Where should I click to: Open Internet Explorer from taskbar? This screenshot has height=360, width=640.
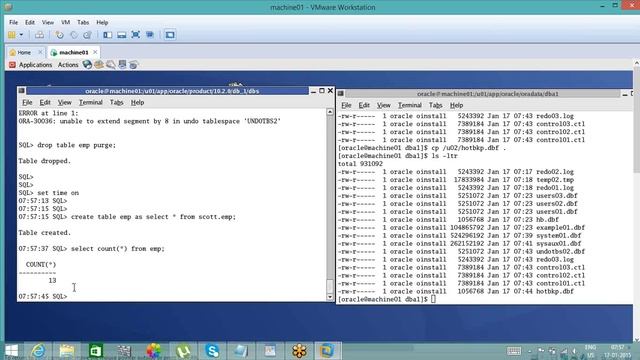click(38, 351)
